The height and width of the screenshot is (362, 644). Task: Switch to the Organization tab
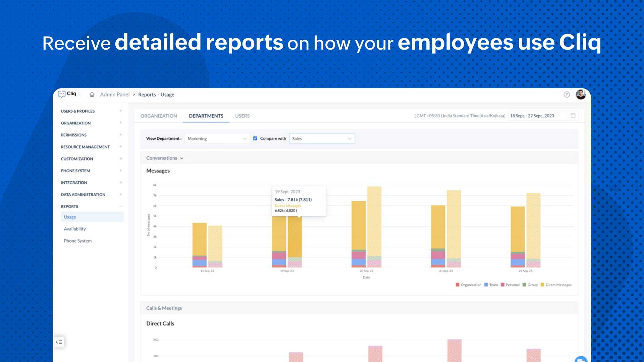click(159, 116)
